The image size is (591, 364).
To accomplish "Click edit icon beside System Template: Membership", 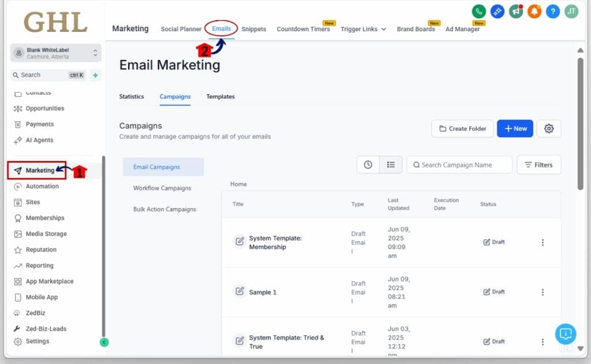I will 240,241.
